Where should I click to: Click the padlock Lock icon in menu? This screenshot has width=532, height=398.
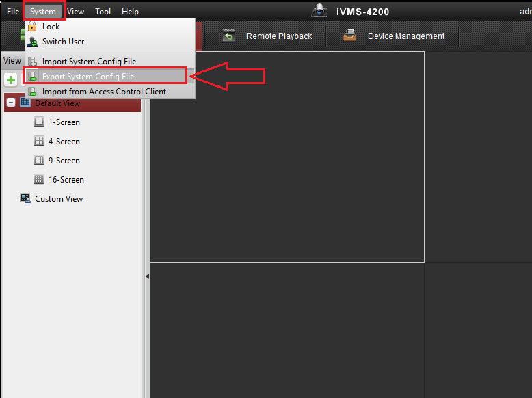(32, 27)
